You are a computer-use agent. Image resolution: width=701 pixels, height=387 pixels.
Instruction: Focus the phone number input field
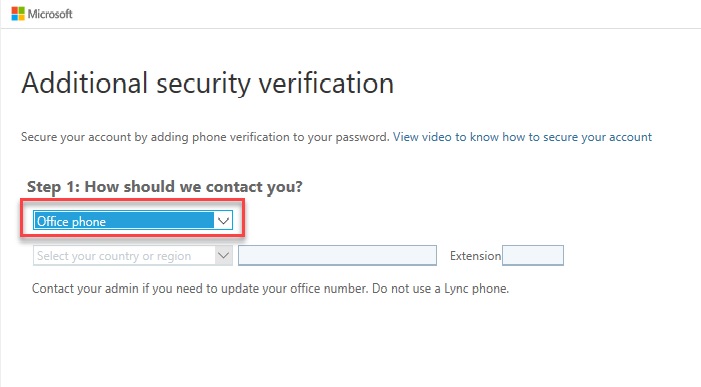point(338,255)
